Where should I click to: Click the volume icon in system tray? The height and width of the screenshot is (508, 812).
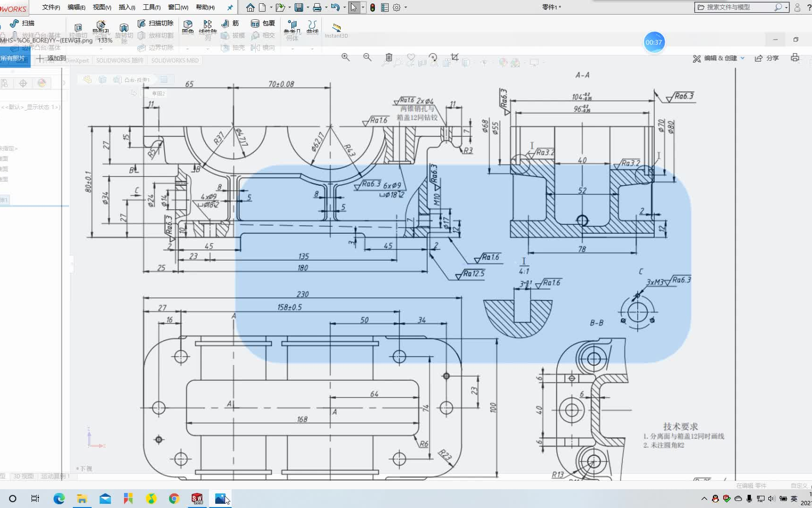click(771, 499)
